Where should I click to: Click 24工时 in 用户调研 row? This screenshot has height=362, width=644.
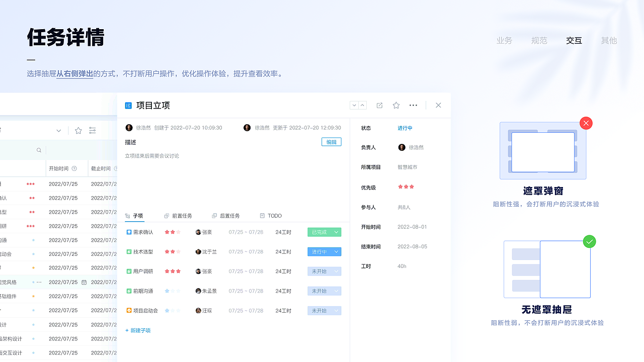click(283, 271)
